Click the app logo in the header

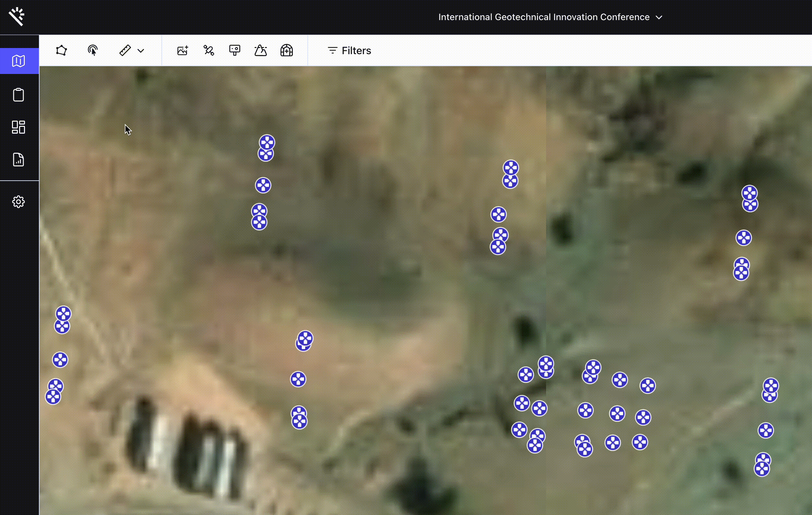[17, 17]
